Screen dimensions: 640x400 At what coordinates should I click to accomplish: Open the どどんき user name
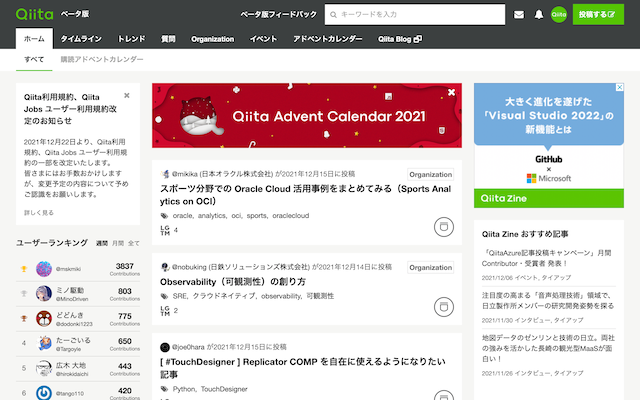[x=70, y=315]
